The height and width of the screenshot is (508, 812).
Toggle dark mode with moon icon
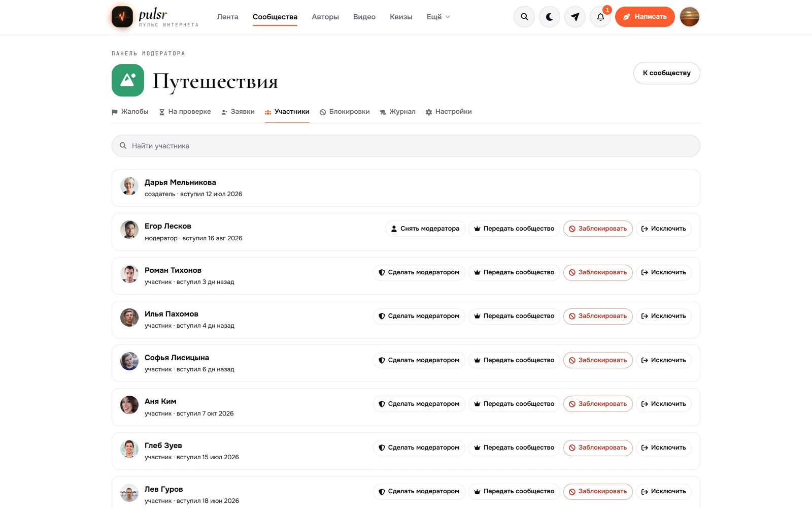[x=550, y=17]
